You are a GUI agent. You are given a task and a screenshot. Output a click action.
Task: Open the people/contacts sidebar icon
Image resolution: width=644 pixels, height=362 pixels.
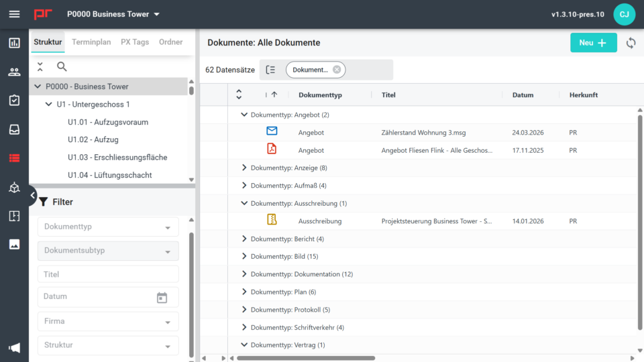click(14, 72)
